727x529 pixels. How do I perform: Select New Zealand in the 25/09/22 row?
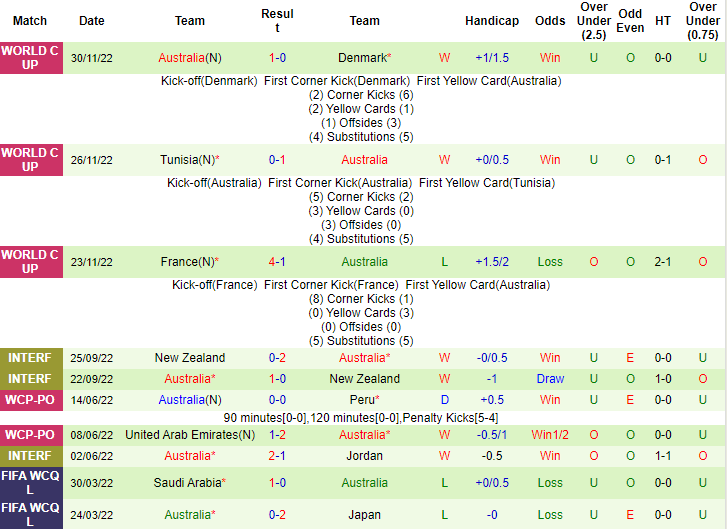[x=189, y=358]
